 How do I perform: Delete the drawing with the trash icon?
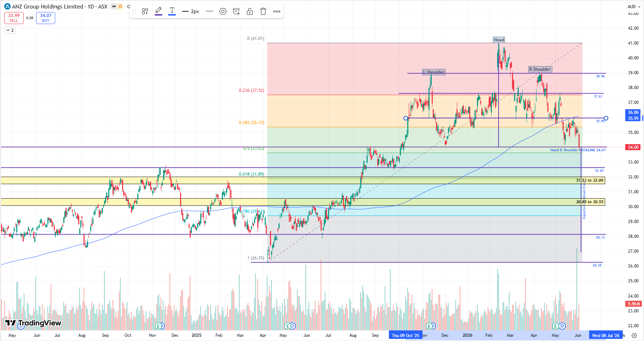point(263,11)
